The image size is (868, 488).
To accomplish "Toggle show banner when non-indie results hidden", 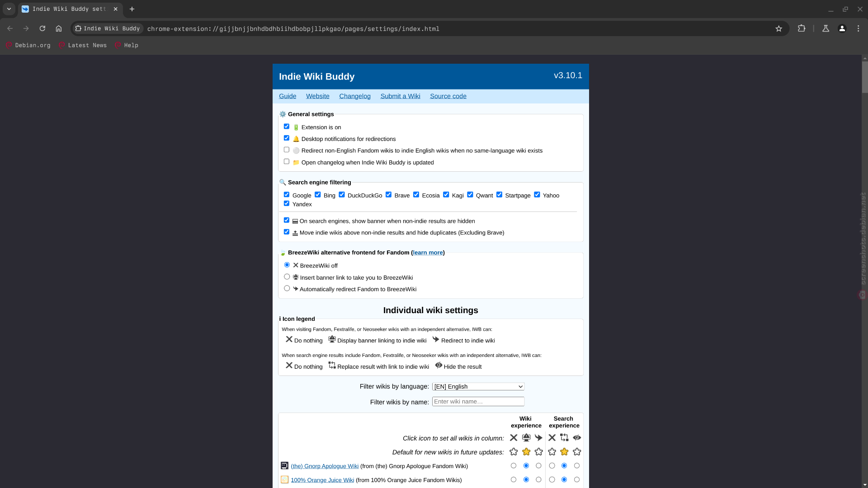I will [x=287, y=221].
